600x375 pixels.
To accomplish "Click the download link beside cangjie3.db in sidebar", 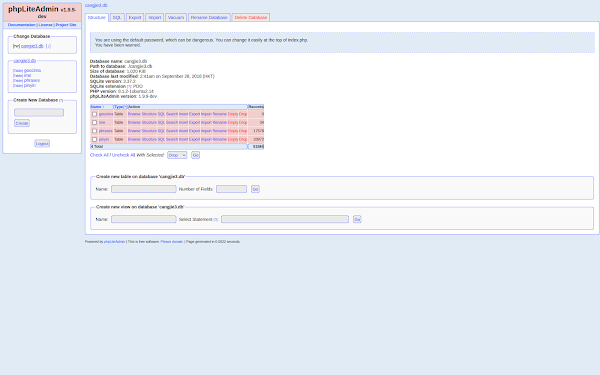I will [x=48, y=46].
